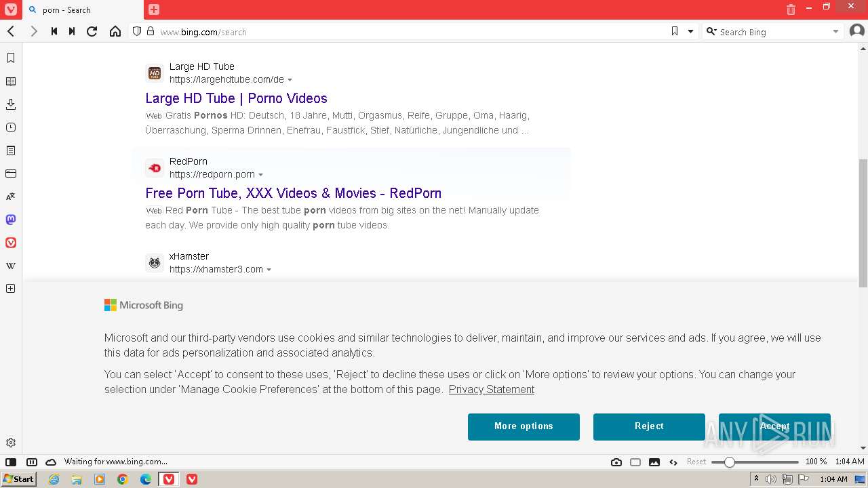This screenshot has height=488, width=868.
Task: Expand the xhamster3.com URL dropdown arrow
Action: pyautogui.click(x=269, y=270)
